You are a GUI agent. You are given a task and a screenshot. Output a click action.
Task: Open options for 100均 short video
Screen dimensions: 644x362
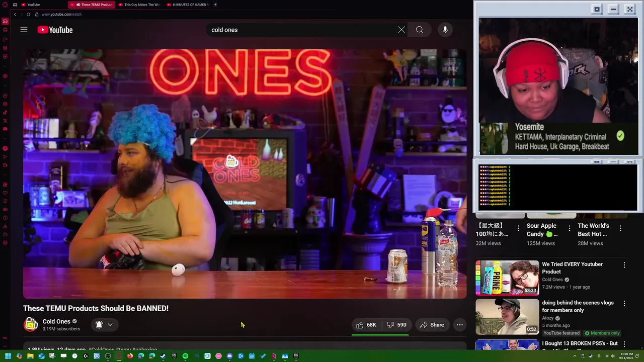click(x=518, y=228)
